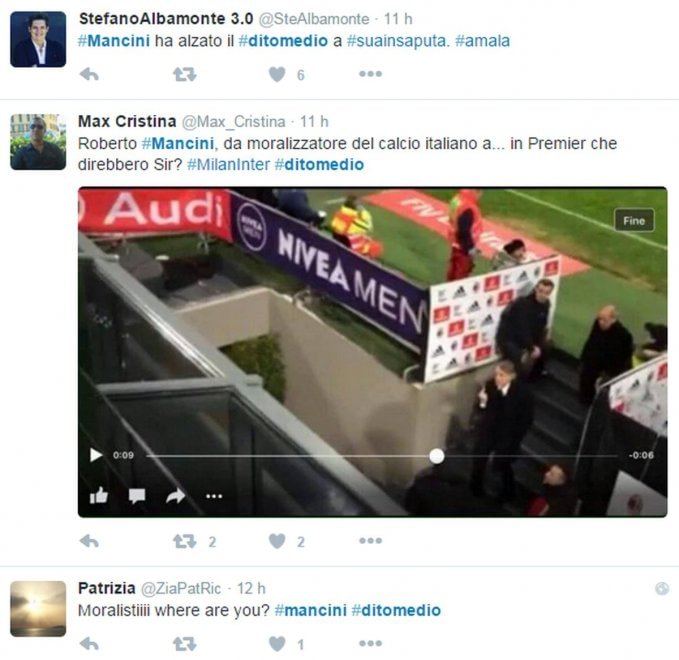Click the video progress slider knob
679x660 pixels.
(x=436, y=456)
